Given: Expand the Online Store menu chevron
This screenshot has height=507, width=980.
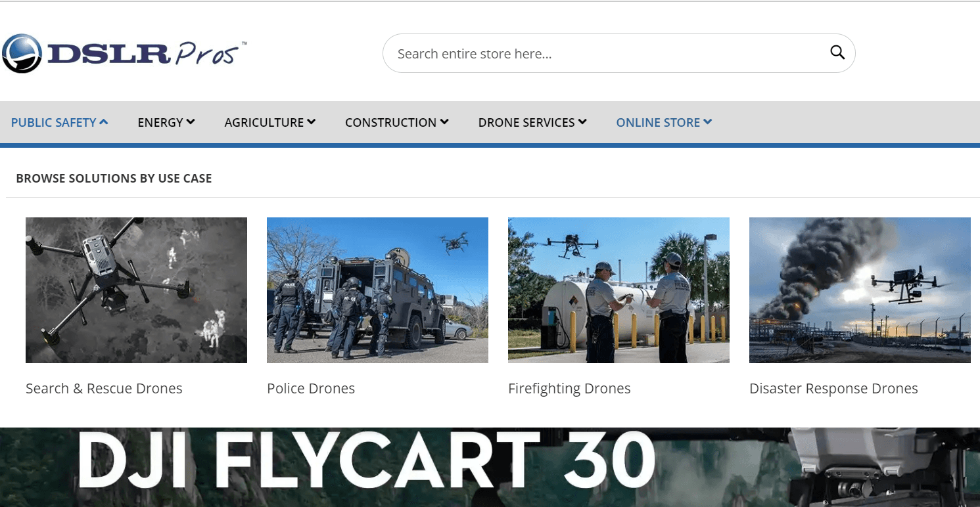Looking at the screenshot, I should 707,121.
